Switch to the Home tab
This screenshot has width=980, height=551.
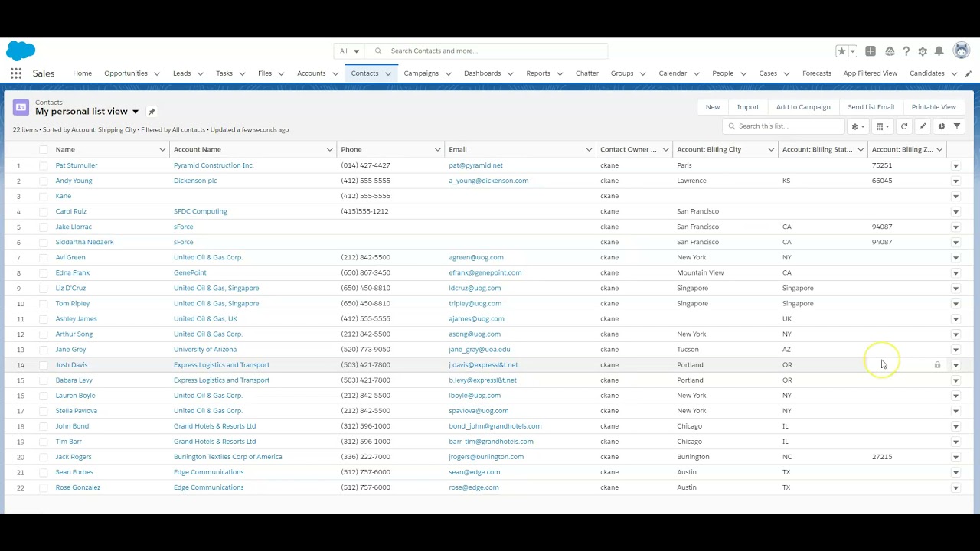pyautogui.click(x=82, y=73)
